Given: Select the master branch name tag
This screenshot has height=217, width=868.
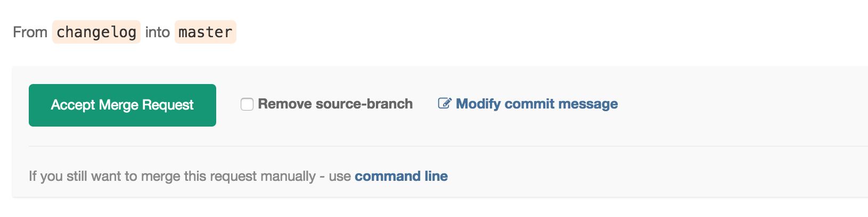Looking at the screenshot, I should click(x=205, y=32).
